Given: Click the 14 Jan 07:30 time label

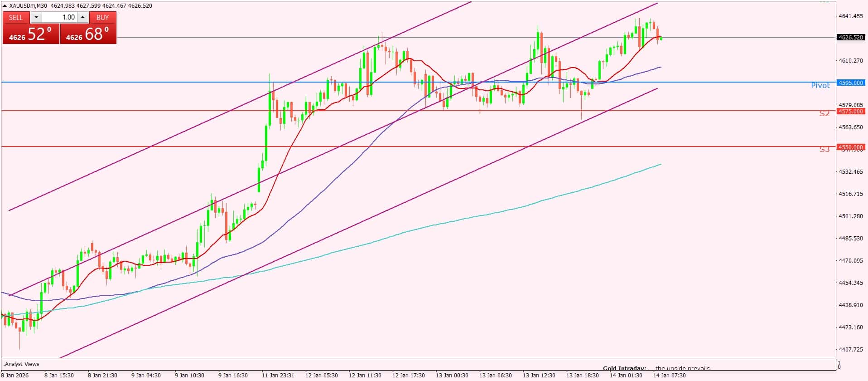Looking at the screenshot, I should 670,376.
